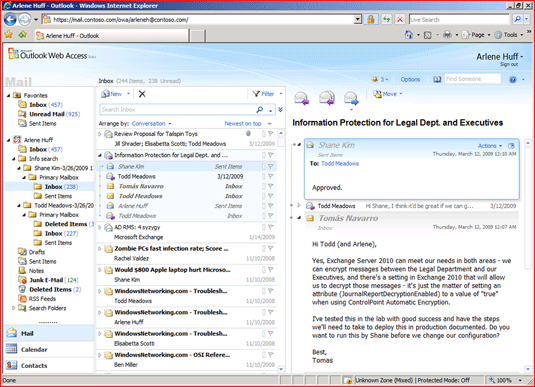Click the message list scrollbar down arrow
The height and width of the screenshot is (387, 535).
point(281,369)
